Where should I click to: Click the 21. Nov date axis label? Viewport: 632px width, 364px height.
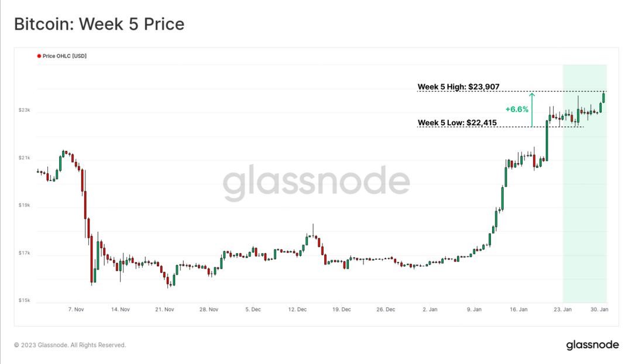point(164,309)
